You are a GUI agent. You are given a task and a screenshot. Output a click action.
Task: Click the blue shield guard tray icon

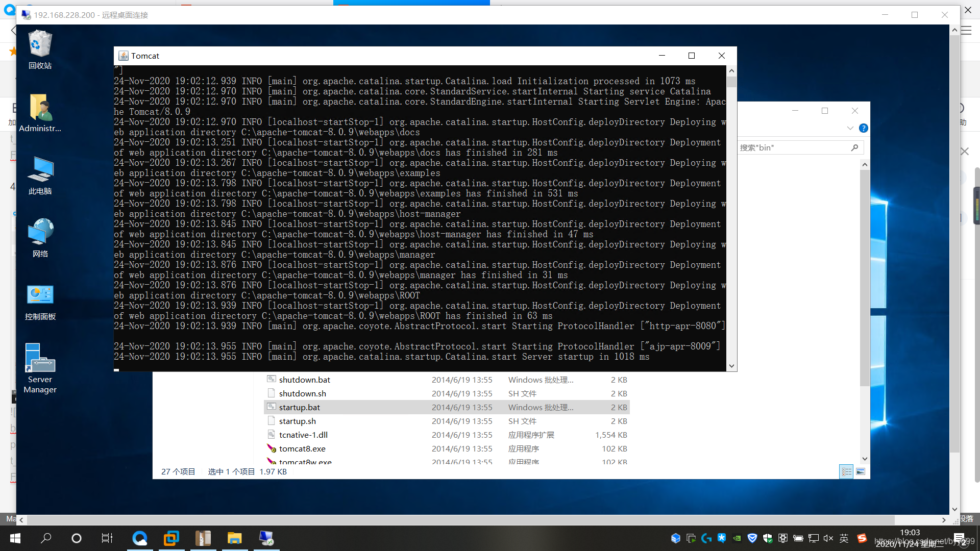(752, 538)
